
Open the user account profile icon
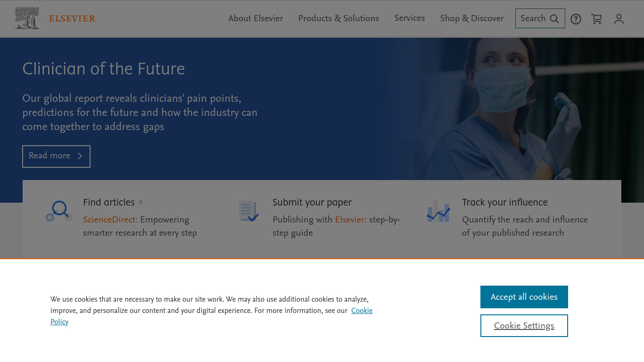pyautogui.click(x=619, y=19)
